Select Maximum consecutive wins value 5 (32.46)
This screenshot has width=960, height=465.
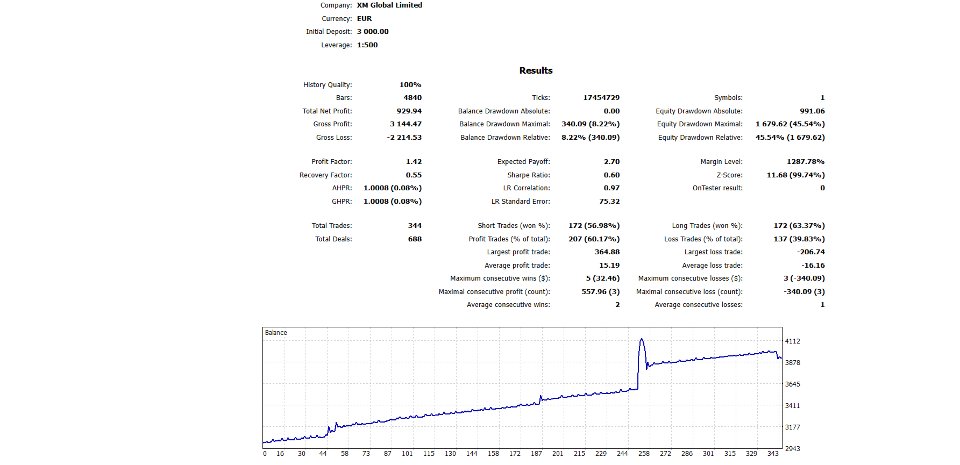(602, 278)
